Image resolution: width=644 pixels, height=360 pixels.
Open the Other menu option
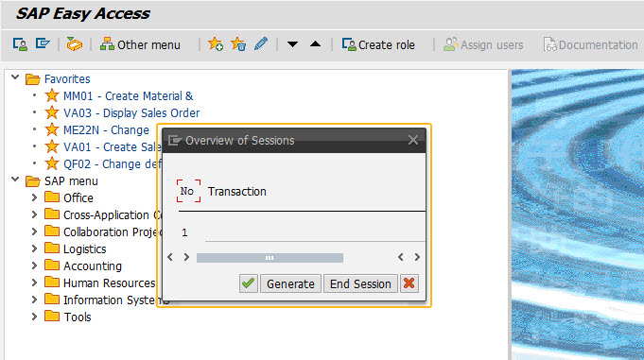pyautogui.click(x=140, y=44)
